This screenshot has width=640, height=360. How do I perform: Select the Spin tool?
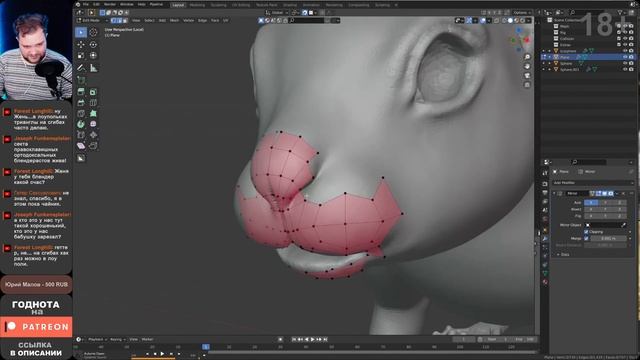pyautogui.click(x=81, y=124)
